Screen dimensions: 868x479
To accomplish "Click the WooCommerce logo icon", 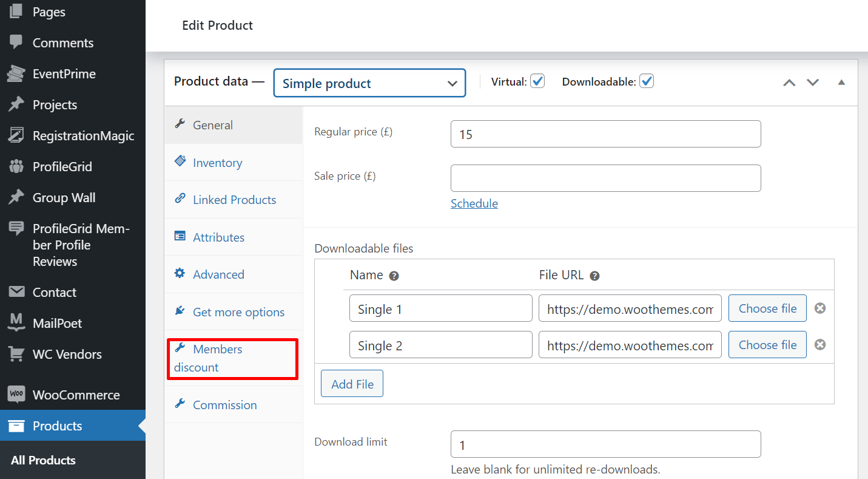I will tap(16, 395).
